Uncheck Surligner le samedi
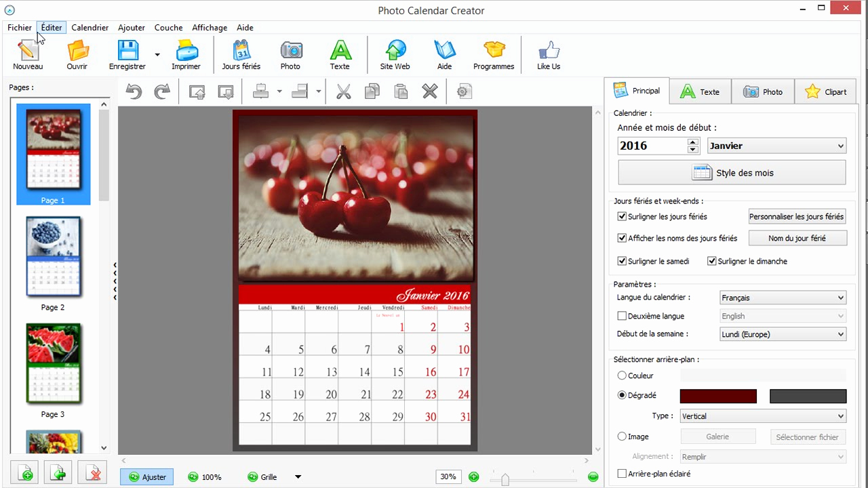868x488 pixels. point(622,261)
